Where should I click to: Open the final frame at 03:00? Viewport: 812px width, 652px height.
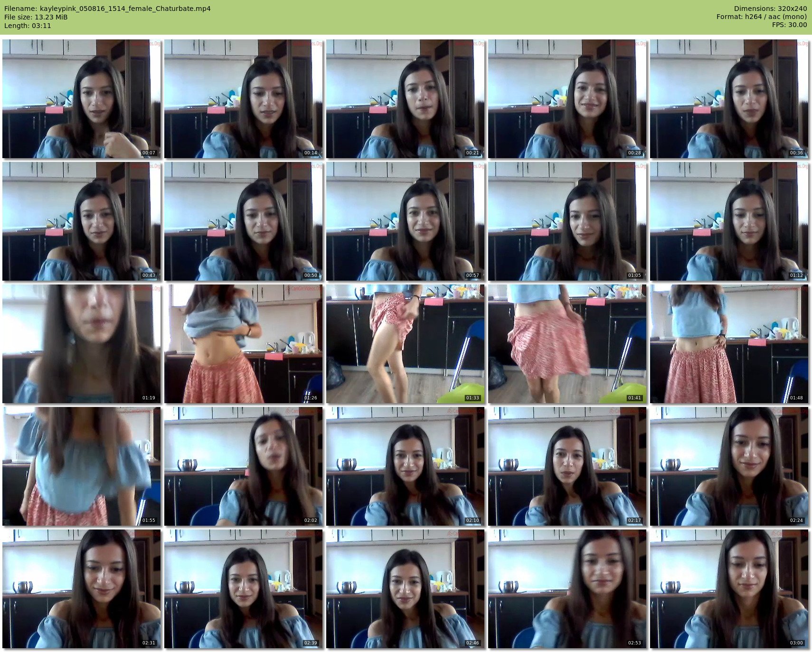(729, 589)
